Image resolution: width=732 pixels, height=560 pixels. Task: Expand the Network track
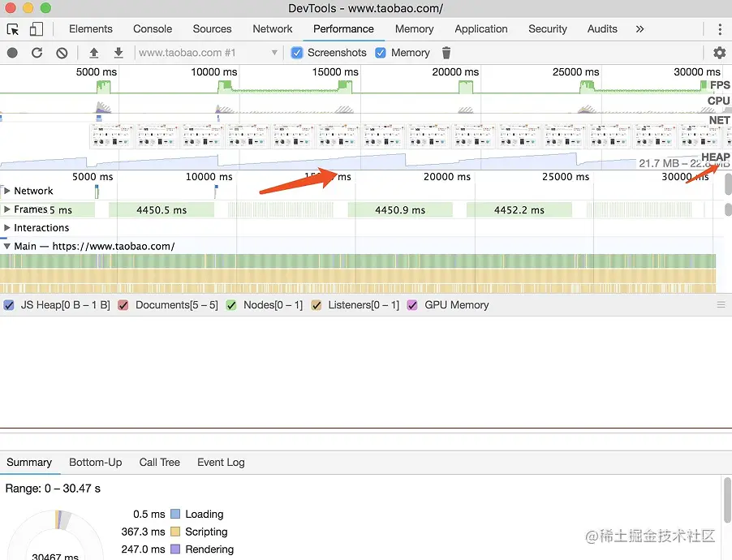coord(7,191)
